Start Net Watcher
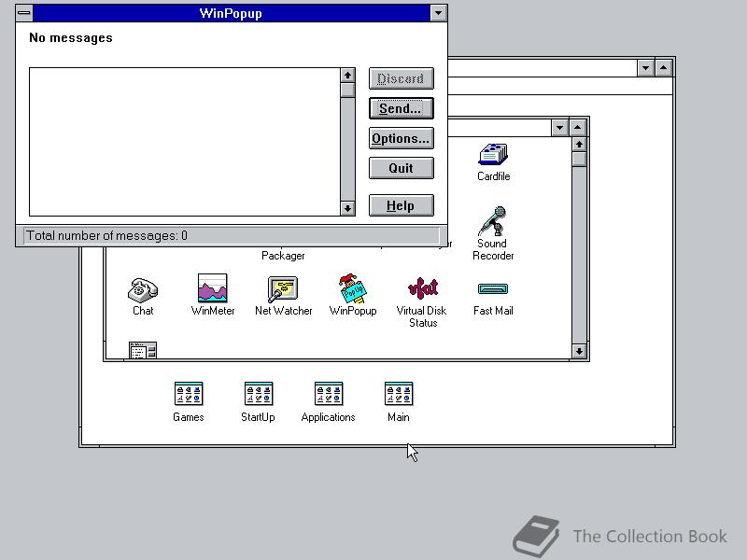Image resolution: width=747 pixels, height=560 pixels. (x=283, y=287)
